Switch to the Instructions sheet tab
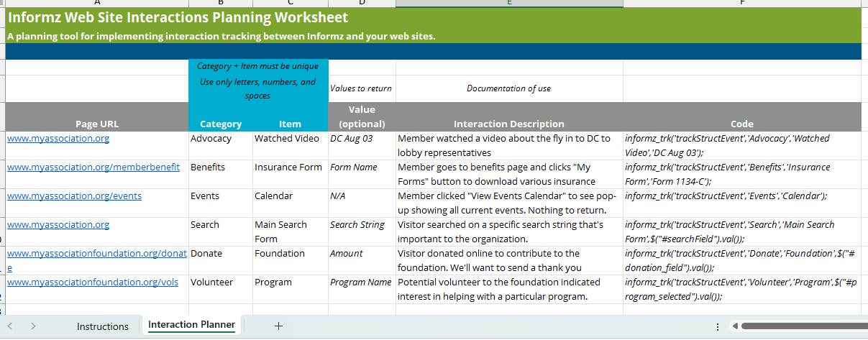 [103, 326]
